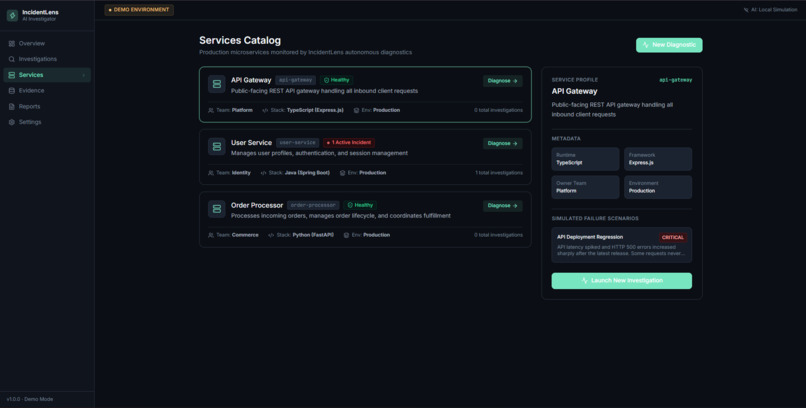
Task: Click Env: Production in User Service card
Action: point(363,173)
